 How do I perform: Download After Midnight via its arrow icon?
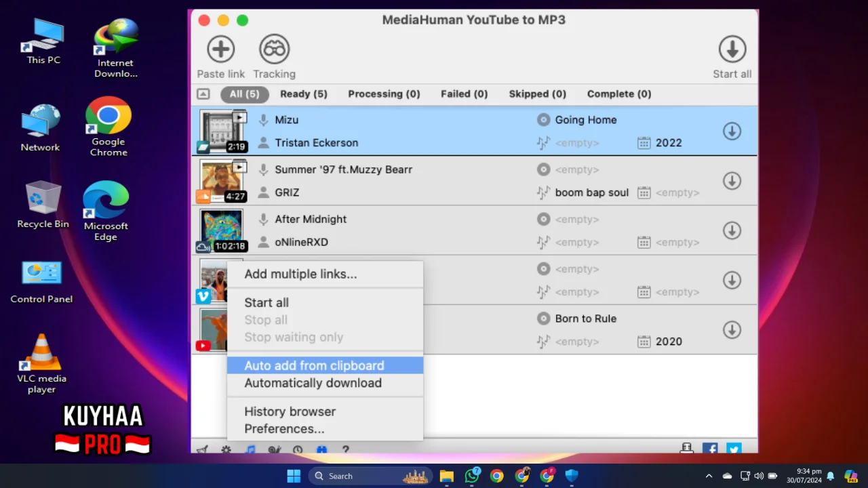pos(732,230)
